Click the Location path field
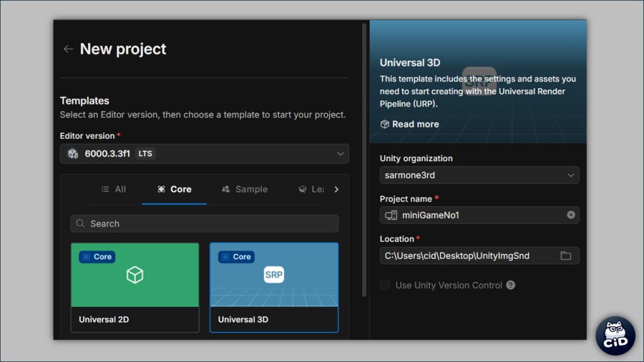Screen dimensions: 644x362 click(469, 256)
